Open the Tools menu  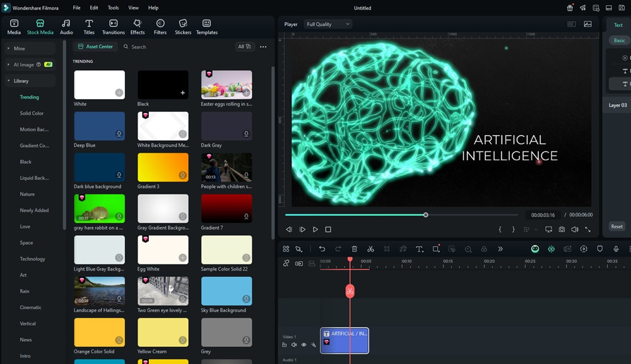coord(113,8)
